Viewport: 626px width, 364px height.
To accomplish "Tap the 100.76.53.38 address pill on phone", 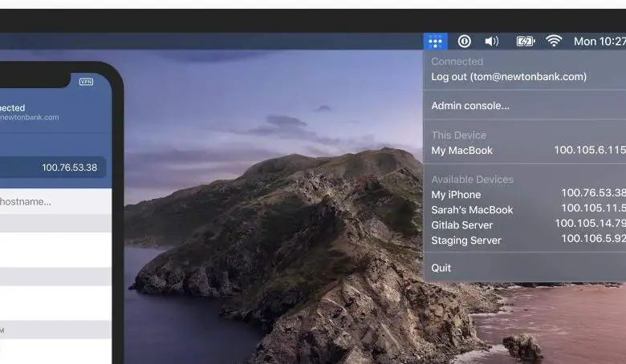I will (x=53, y=167).
